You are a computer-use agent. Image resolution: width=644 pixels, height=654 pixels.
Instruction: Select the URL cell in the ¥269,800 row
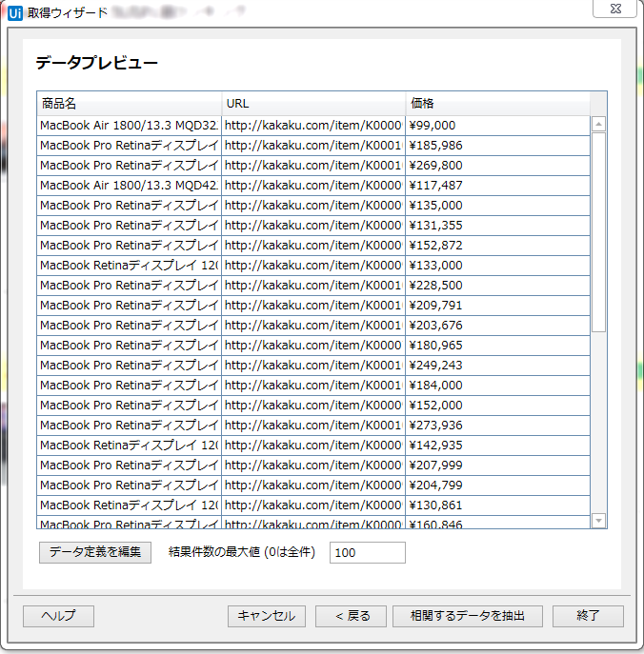313,166
